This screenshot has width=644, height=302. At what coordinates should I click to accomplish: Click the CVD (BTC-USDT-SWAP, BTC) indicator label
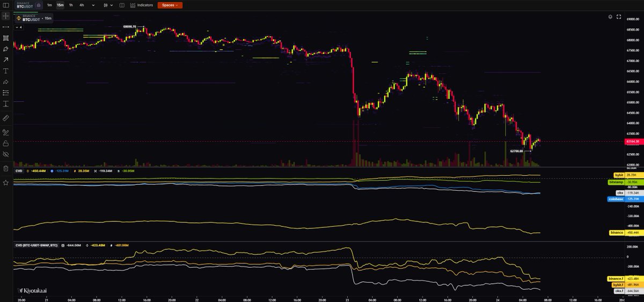[36, 245]
